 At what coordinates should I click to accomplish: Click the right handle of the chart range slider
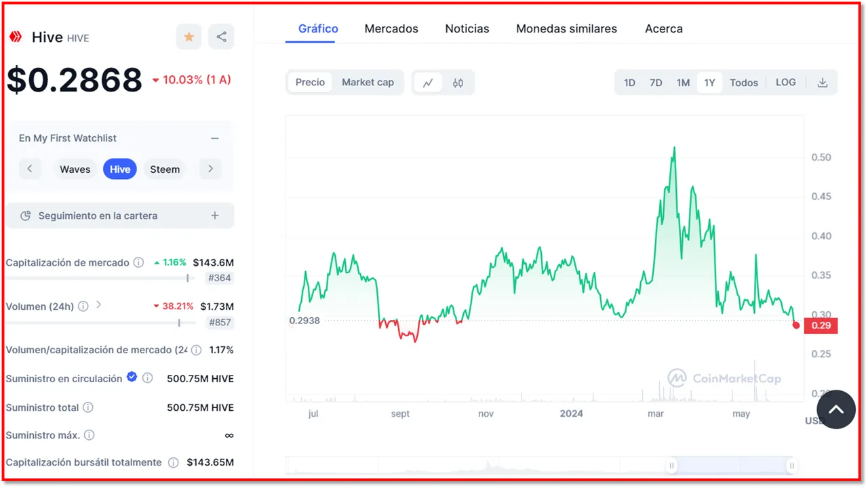pos(791,466)
